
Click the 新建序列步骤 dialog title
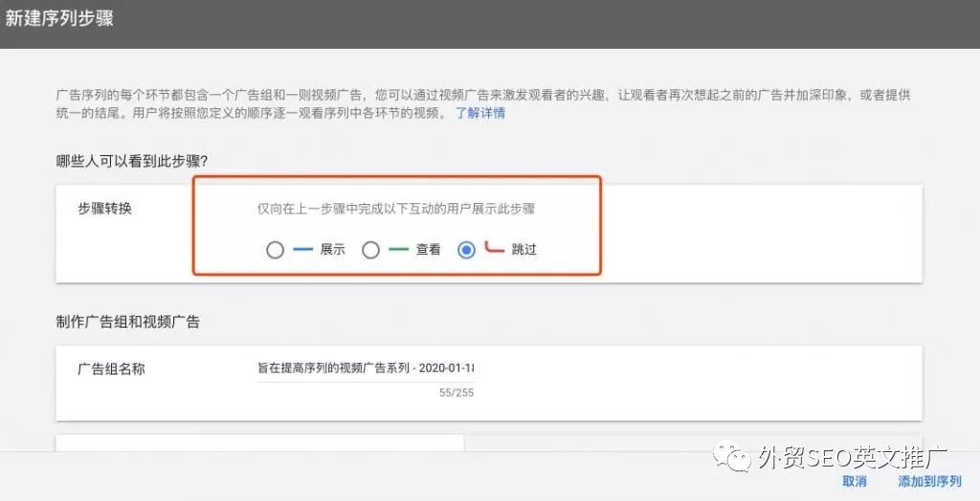pyautogui.click(x=59, y=18)
